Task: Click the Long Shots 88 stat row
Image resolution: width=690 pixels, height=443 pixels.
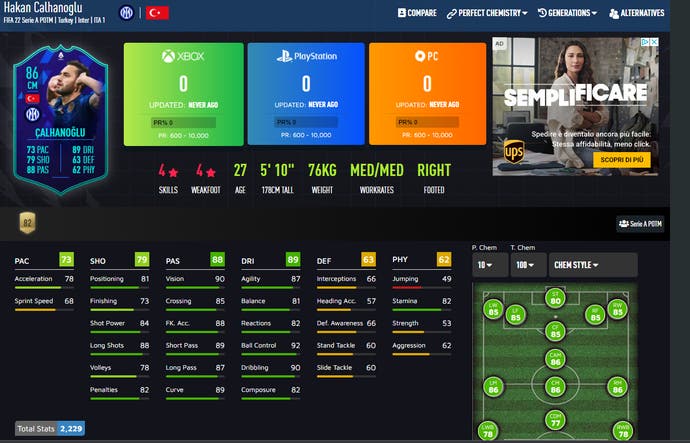Action: [x=120, y=348]
